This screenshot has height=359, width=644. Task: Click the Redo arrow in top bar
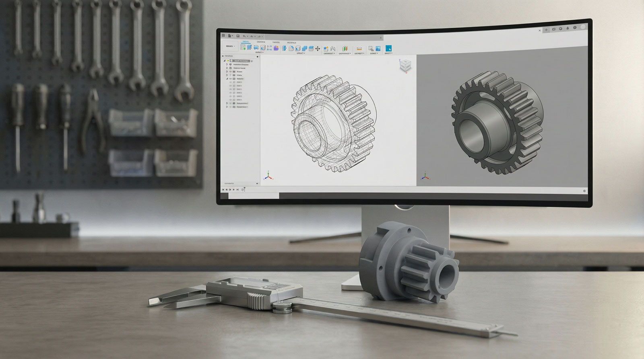(x=259, y=37)
